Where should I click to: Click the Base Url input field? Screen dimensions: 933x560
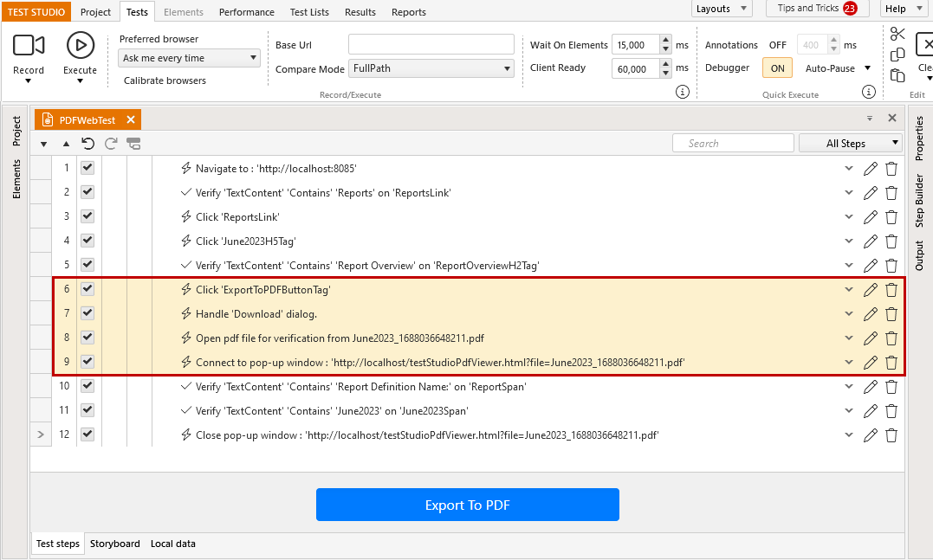click(x=431, y=45)
